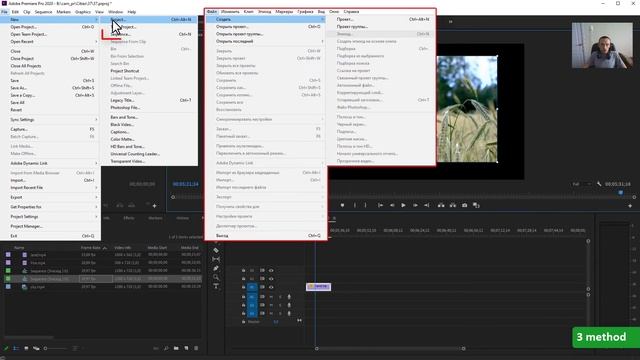
Task: Choose Project Manager in the File menu
Action: click(x=51, y=227)
